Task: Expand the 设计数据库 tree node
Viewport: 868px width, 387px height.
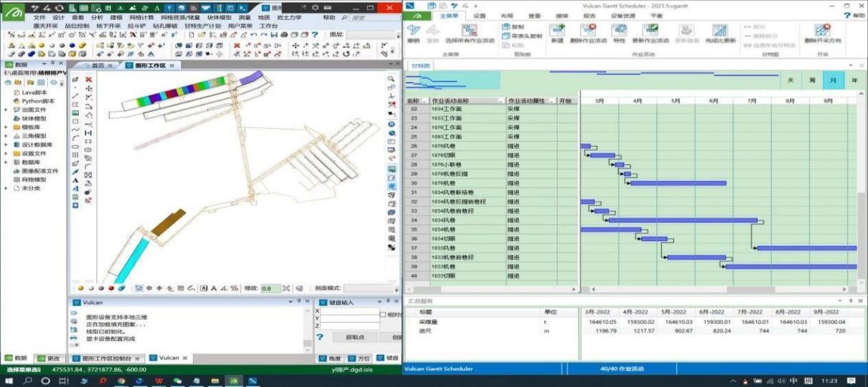Action: point(6,144)
